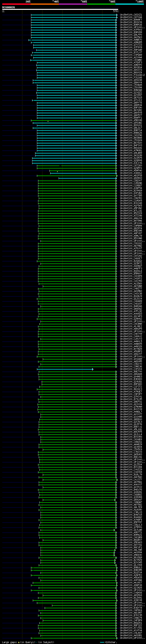Open hit UniRef100_A7P5V3
The width and height of the screenshot is (146, 644).
131,30
